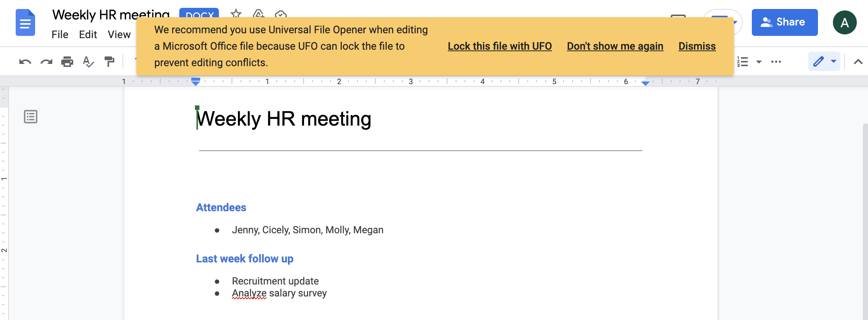Click the 'Recruitment update' bullet

click(275, 281)
